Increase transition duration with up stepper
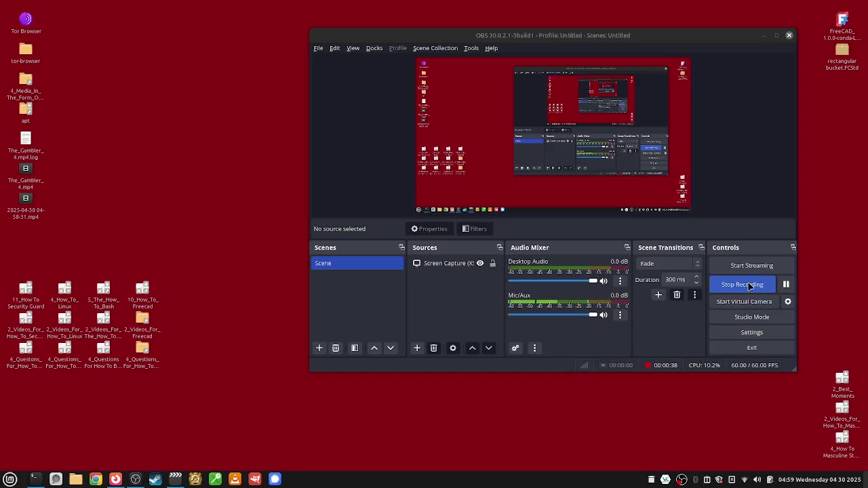868x488 pixels. (x=696, y=277)
